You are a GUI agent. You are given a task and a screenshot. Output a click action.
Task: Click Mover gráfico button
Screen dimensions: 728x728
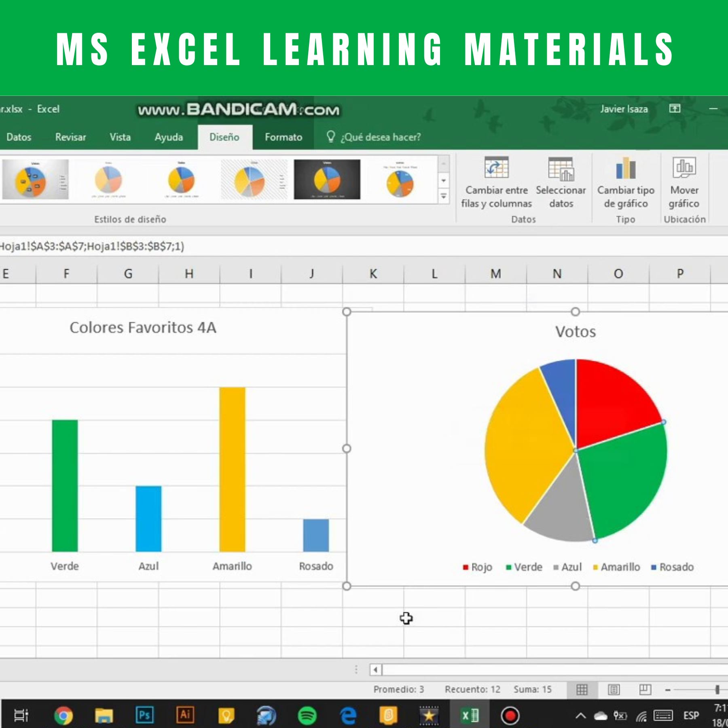click(x=684, y=183)
